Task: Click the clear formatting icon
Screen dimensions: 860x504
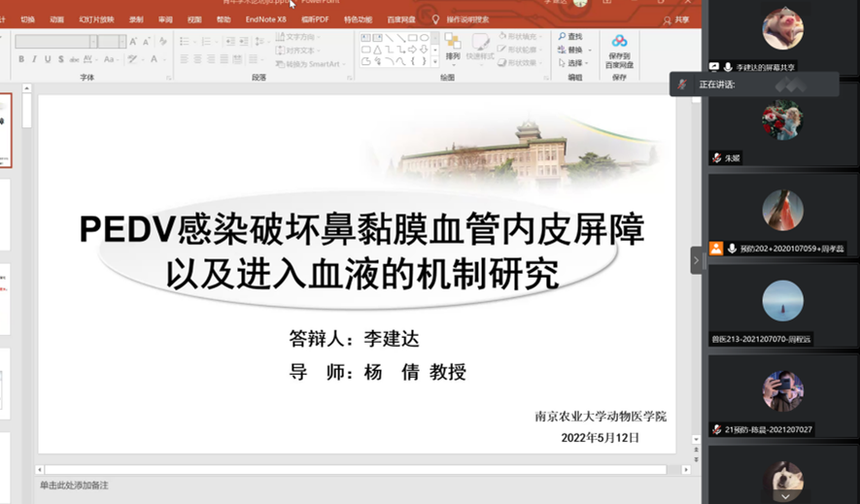Action: coord(161,42)
